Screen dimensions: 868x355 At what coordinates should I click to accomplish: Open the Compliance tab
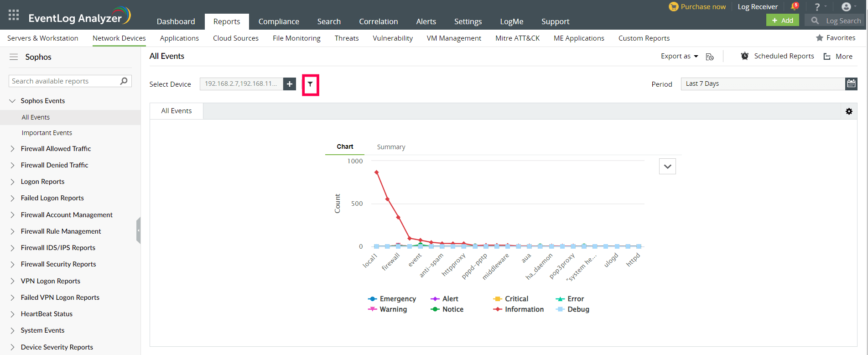(x=279, y=21)
